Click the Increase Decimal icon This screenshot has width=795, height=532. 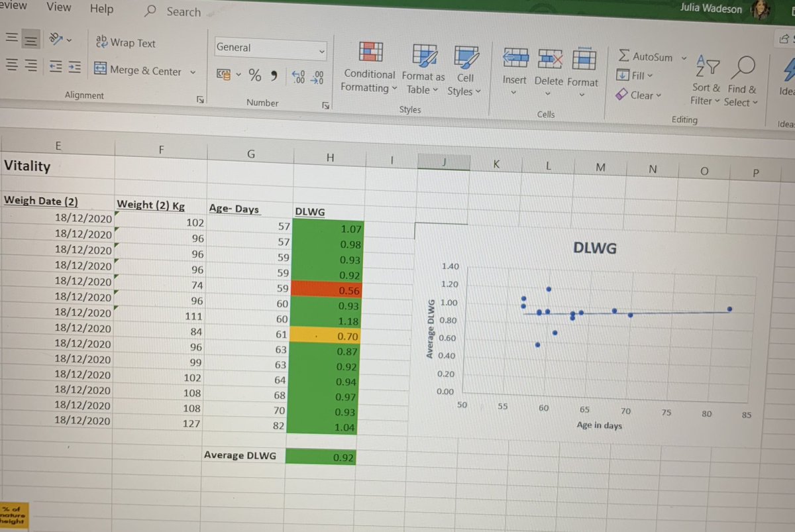coord(297,76)
